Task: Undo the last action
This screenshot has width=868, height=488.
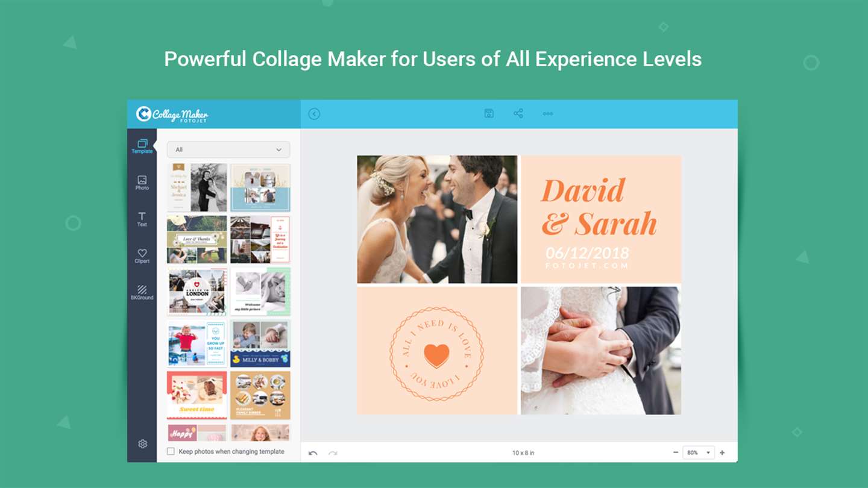Action: tap(313, 453)
